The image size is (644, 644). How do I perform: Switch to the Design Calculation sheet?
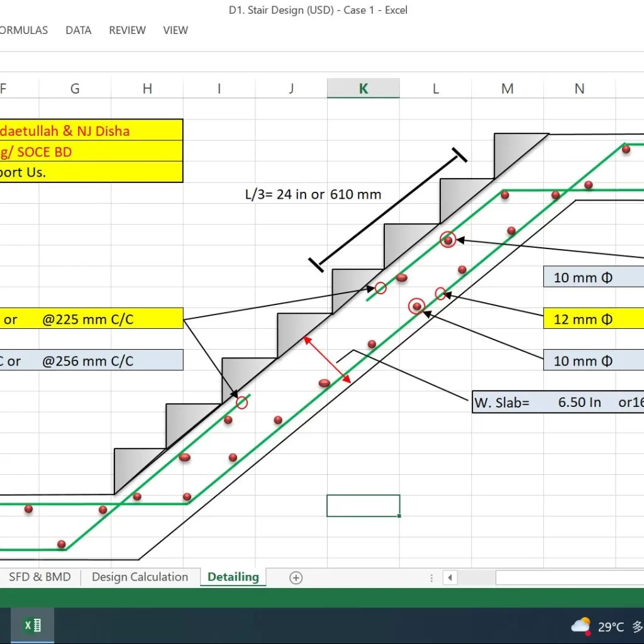click(140, 577)
